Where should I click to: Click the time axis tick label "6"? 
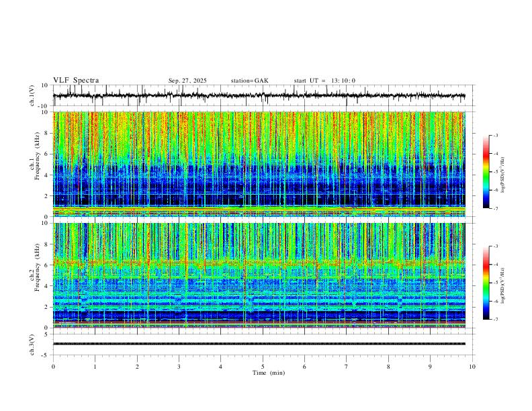pos(305,367)
